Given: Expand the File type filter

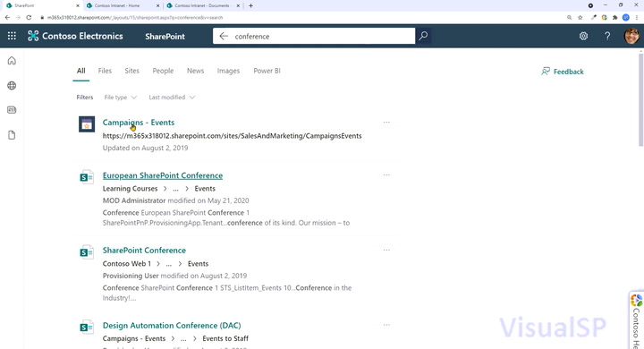Looking at the screenshot, I should coord(121,98).
